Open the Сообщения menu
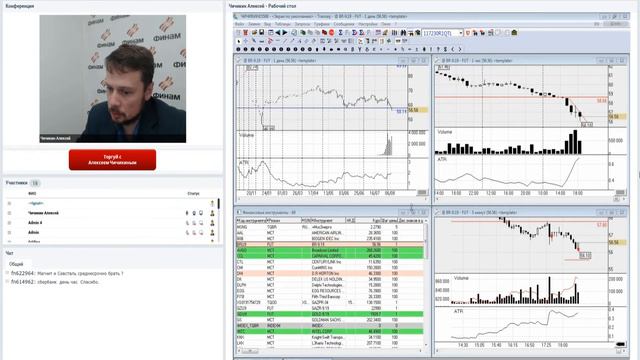This screenshot has width=640, height=360. (x=344, y=24)
